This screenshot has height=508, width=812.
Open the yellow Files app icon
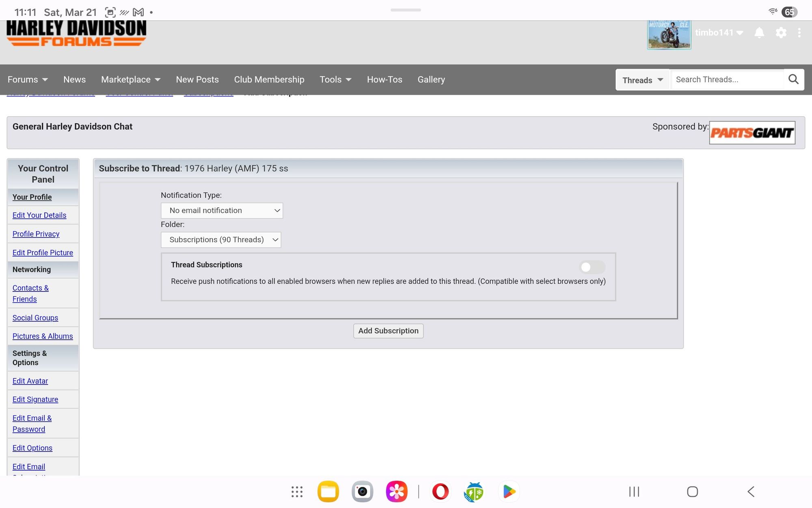(x=328, y=492)
